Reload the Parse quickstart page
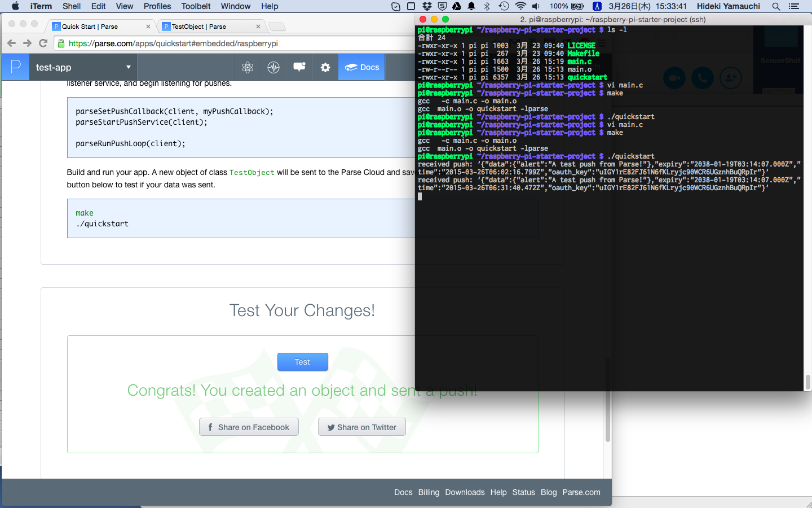The image size is (812, 508). [x=43, y=43]
